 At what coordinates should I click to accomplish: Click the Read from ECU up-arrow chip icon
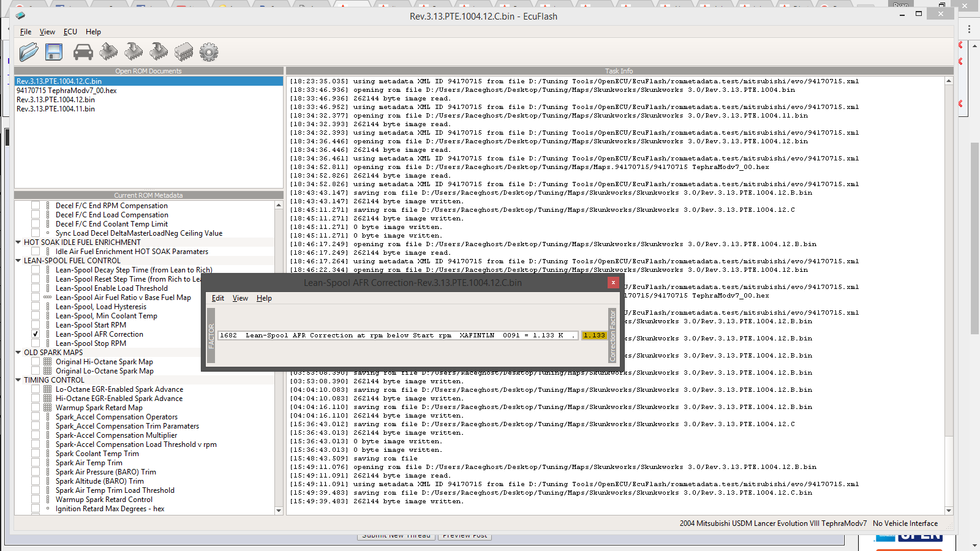point(108,52)
